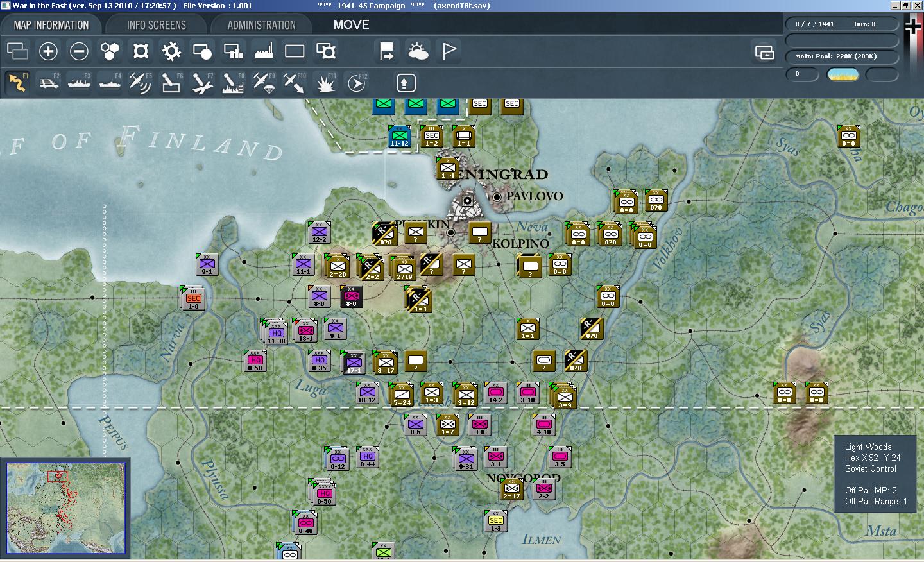Image resolution: width=924 pixels, height=562 pixels.
Task: Select the Soviet 1=7 unit counter
Action: coord(447,425)
